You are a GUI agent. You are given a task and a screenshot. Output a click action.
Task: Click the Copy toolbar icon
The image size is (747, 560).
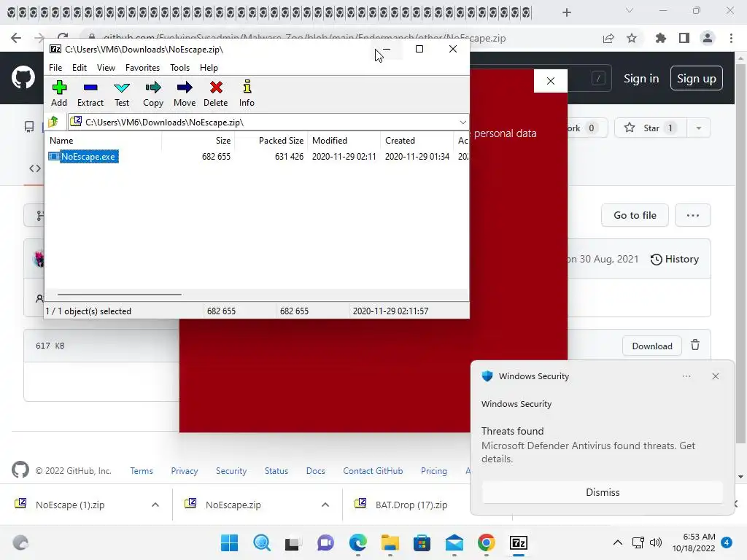pyautogui.click(x=153, y=93)
